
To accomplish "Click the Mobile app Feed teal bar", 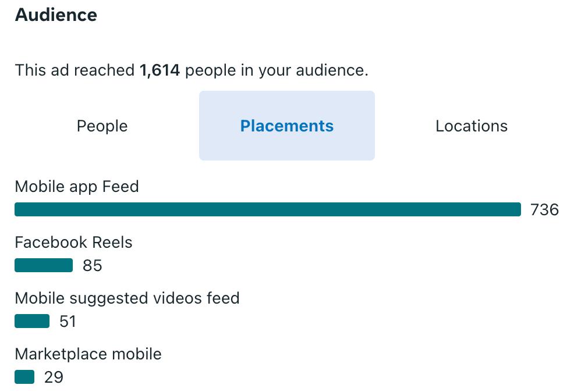I will pyautogui.click(x=267, y=209).
